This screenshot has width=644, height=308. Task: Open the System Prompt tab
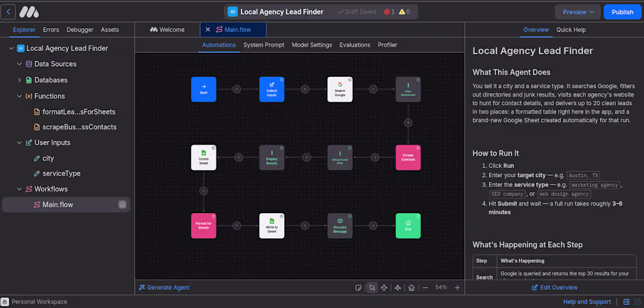tap(263, 45)
